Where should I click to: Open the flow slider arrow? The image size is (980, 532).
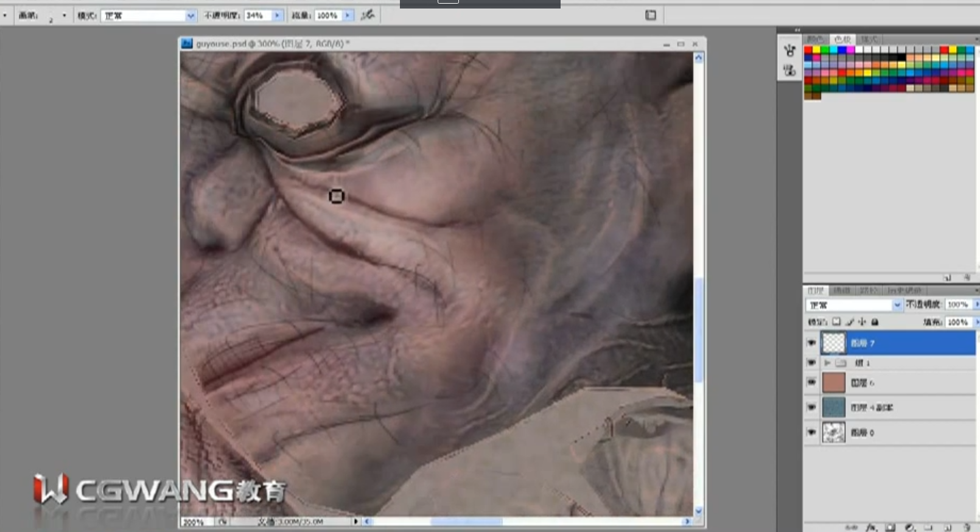(x=348, y=15)
